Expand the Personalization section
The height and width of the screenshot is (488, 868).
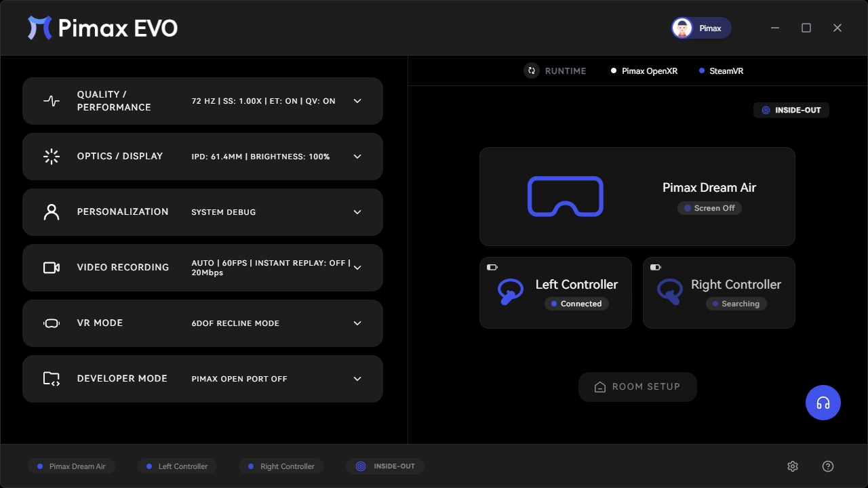(357, 212)
